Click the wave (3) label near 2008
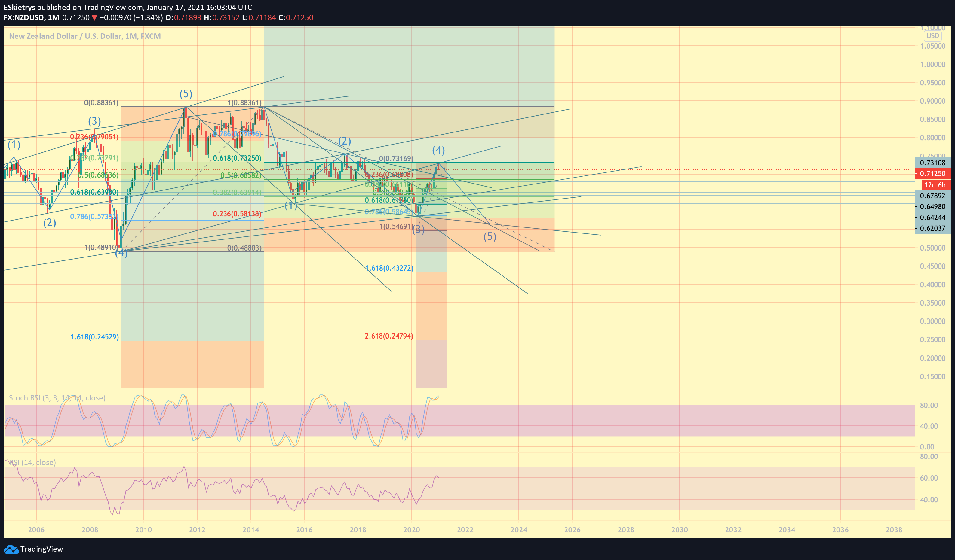This screenshot has width=955, height=560. [x=94, y=121]
